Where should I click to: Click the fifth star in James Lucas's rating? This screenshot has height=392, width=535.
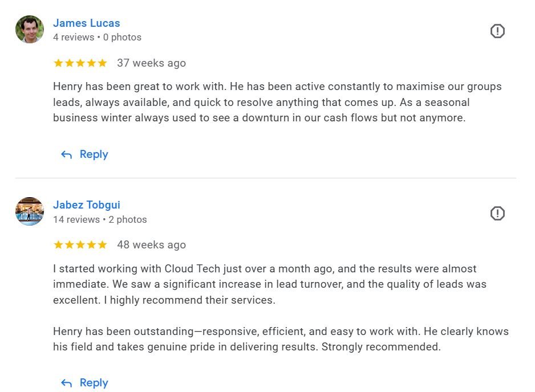pyautogui.click(x=102, y=63)
